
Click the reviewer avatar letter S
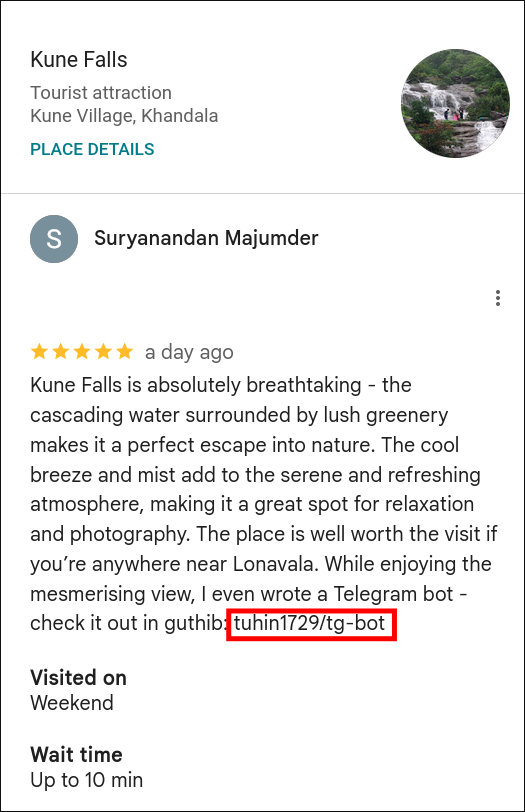click(x=54, y=239)
